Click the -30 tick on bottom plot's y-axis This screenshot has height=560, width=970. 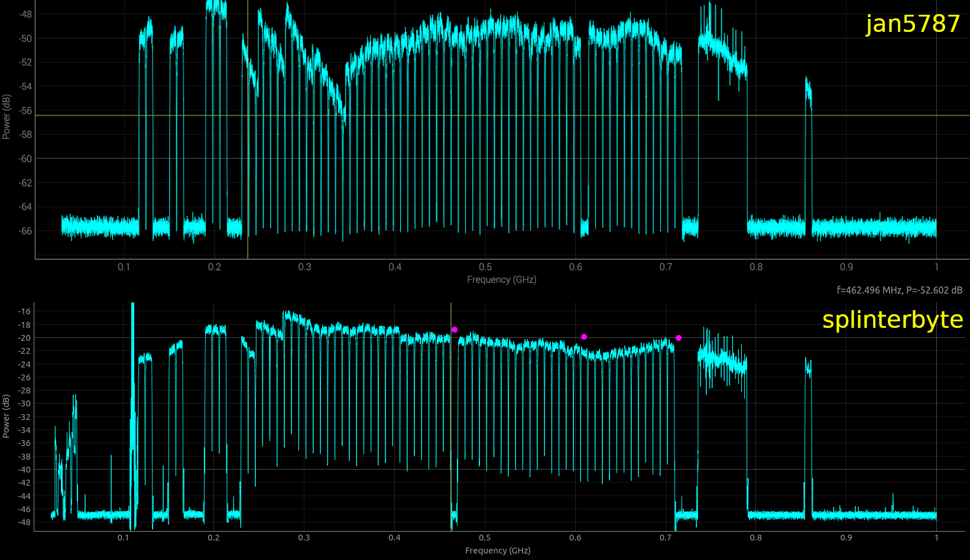[24, 404]
